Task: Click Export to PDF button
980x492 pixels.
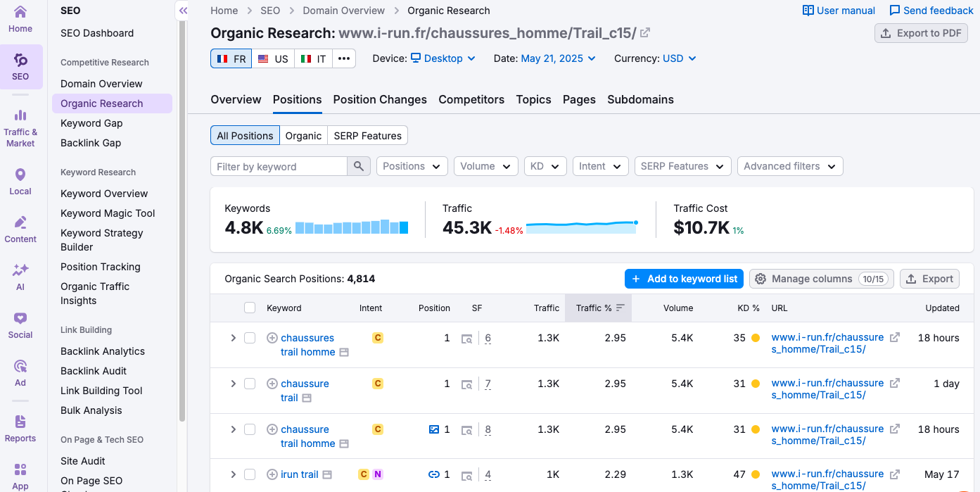Action: click(921, 33)
